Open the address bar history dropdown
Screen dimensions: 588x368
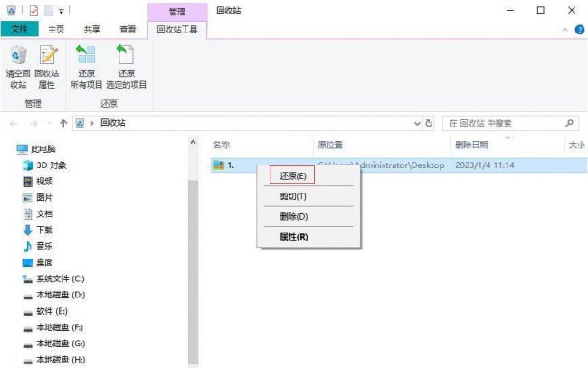coord(417,123)
